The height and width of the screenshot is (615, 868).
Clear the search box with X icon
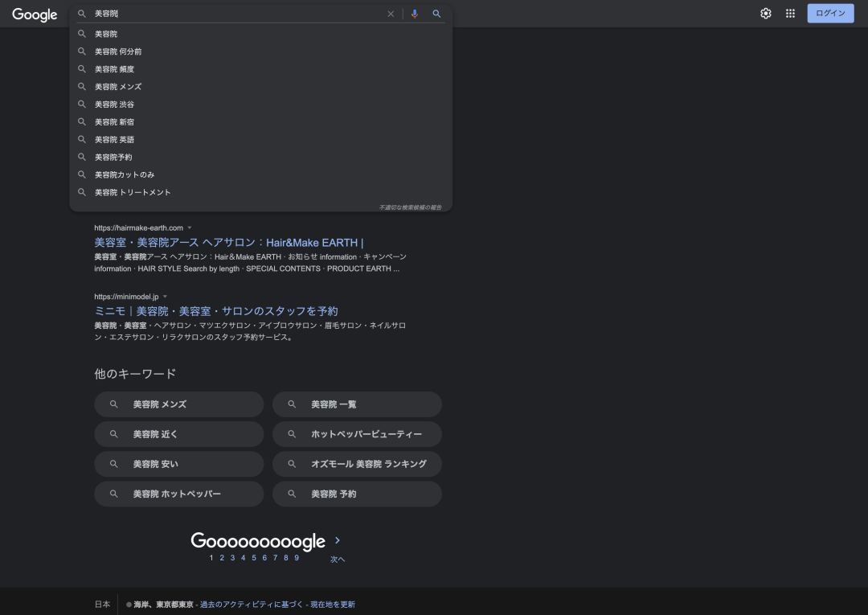(x=391, y=14)
